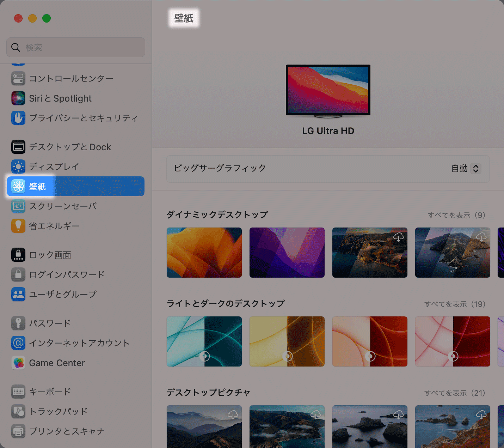Open インターネットアカウント settings
The height and width of the screenshot is (448, 504).
point(76,343)
